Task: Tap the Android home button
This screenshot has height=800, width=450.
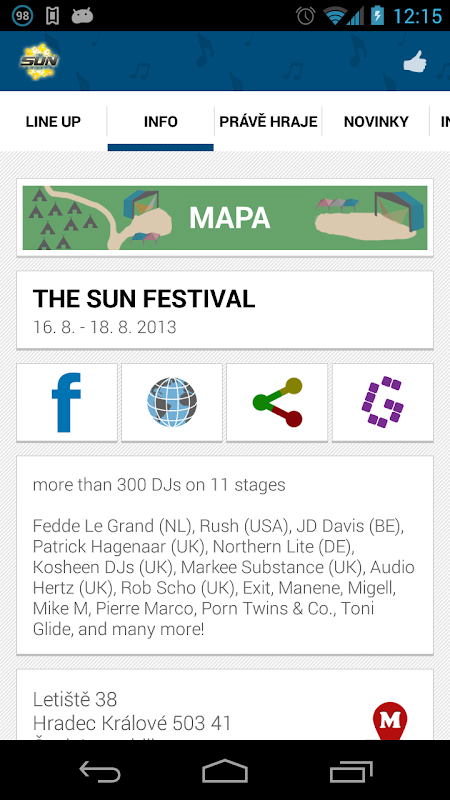Action: (225, 770)
